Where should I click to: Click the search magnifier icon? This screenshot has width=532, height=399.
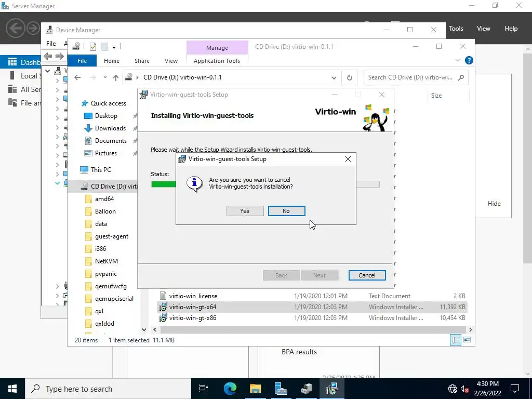tap(461, 77)
